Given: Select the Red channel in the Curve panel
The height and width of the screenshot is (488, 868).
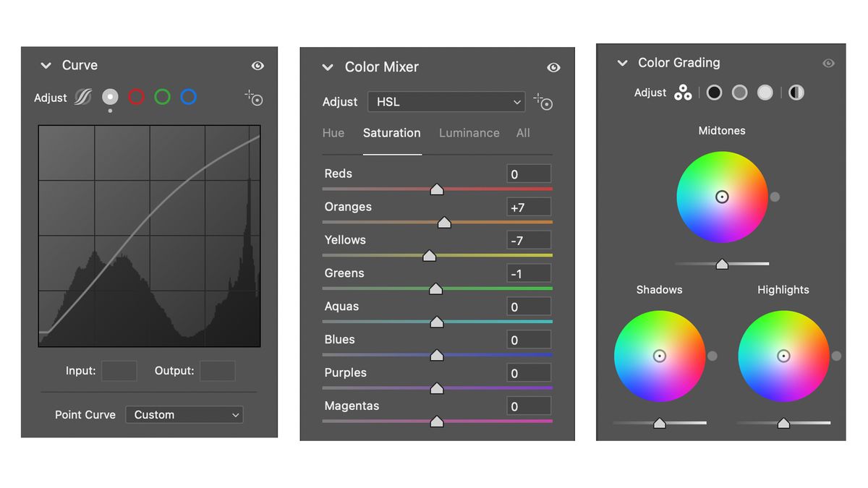Looking at the screenshot, I should pos(136,97).
